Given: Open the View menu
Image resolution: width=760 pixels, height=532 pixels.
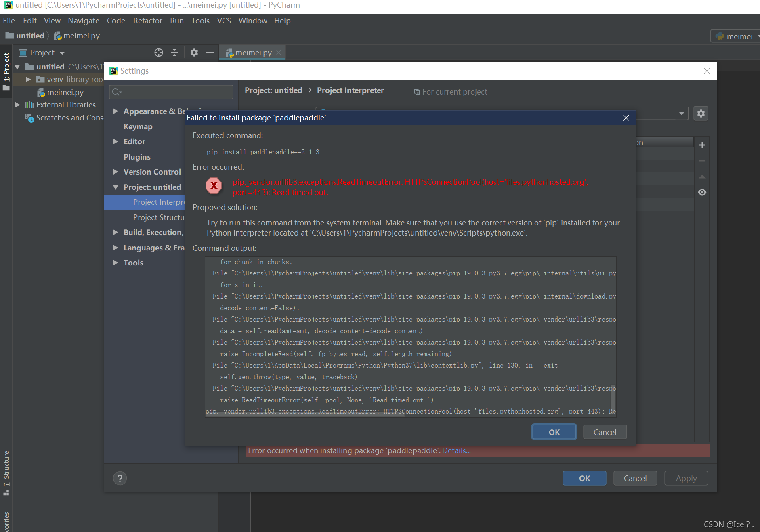Looking at the screenshot, I should pos(52,21).
